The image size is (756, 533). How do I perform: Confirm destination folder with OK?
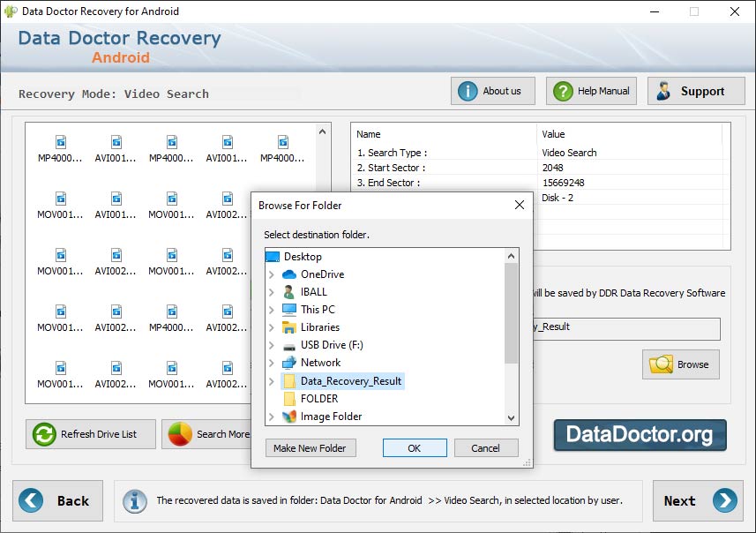tap(415, 447)
